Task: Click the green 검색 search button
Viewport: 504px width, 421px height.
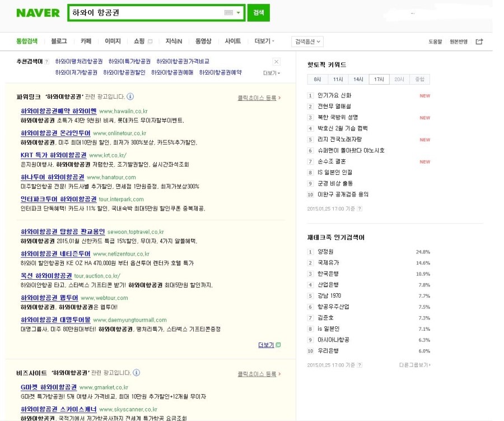Action: 258,12
